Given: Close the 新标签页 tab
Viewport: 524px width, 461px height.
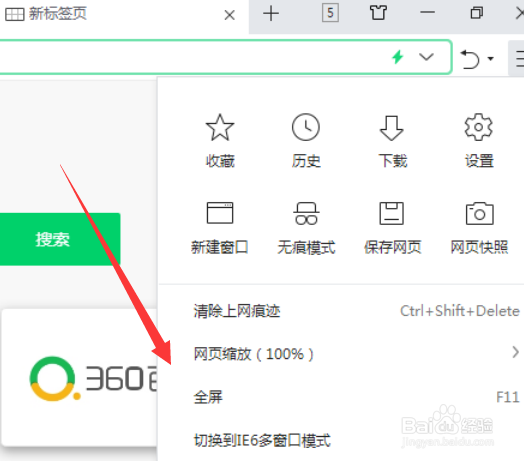Looking at the screenshot, I should click(230, 15).
